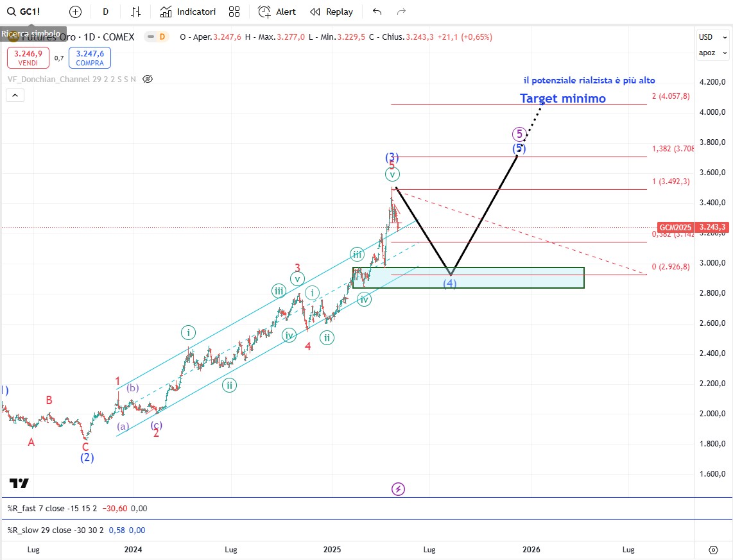733x560 pixels.
Task: Click the Min. low value 3.229,5
Action: [351, 37]
